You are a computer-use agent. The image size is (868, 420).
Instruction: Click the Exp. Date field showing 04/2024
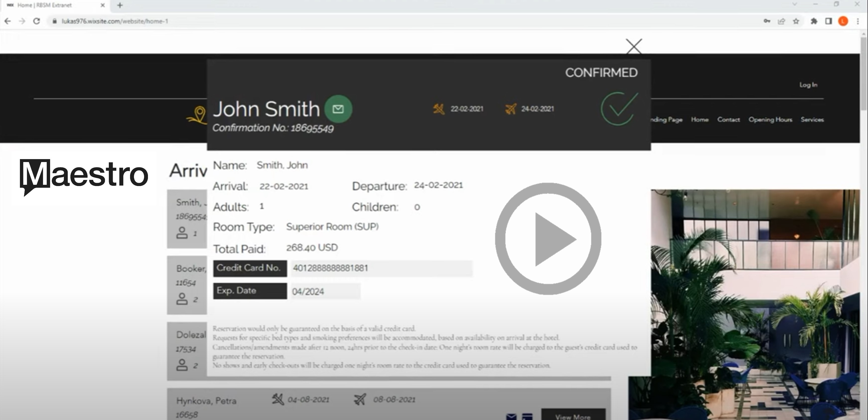[325, 291]
